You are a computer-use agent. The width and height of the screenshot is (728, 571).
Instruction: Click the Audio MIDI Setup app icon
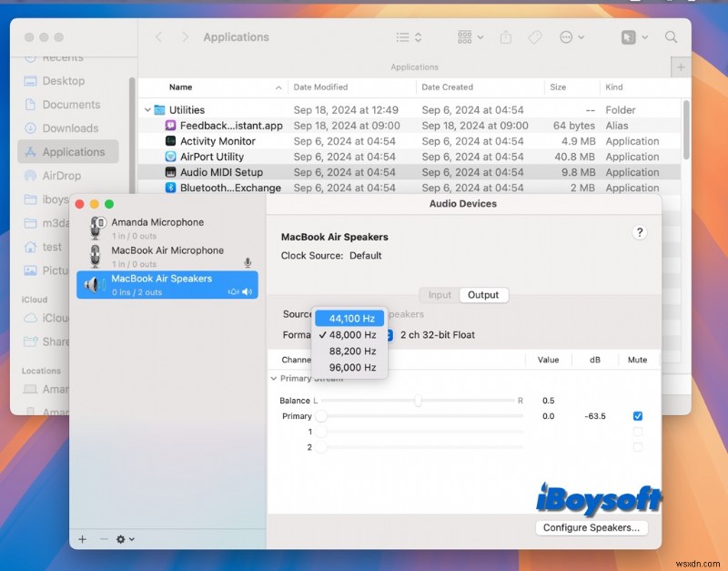point(170,172)
